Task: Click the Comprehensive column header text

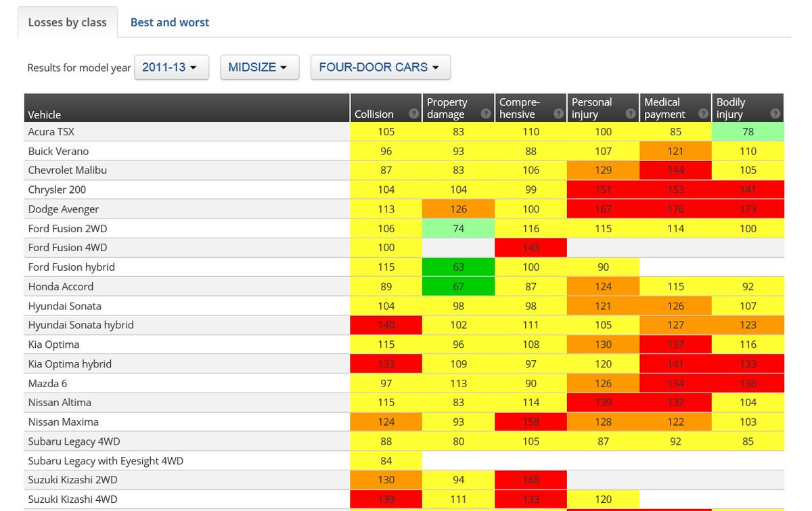Action: [520, 108]
